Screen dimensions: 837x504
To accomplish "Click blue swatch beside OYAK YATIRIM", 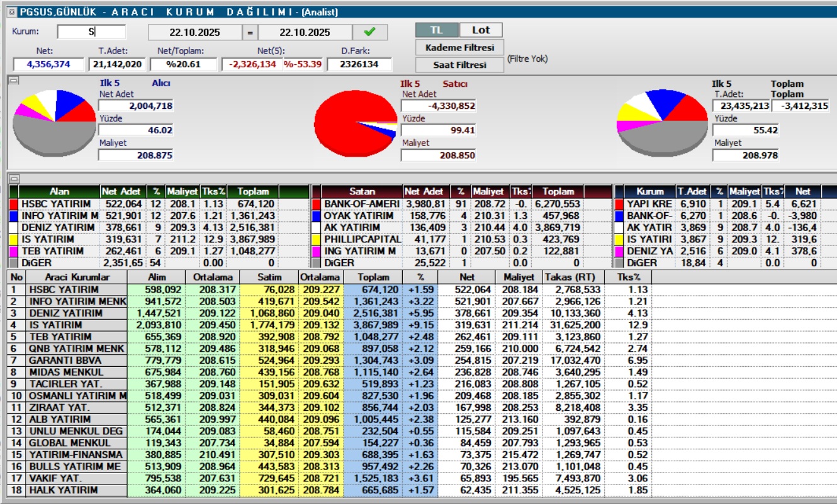I will click(x=317, y=216).
